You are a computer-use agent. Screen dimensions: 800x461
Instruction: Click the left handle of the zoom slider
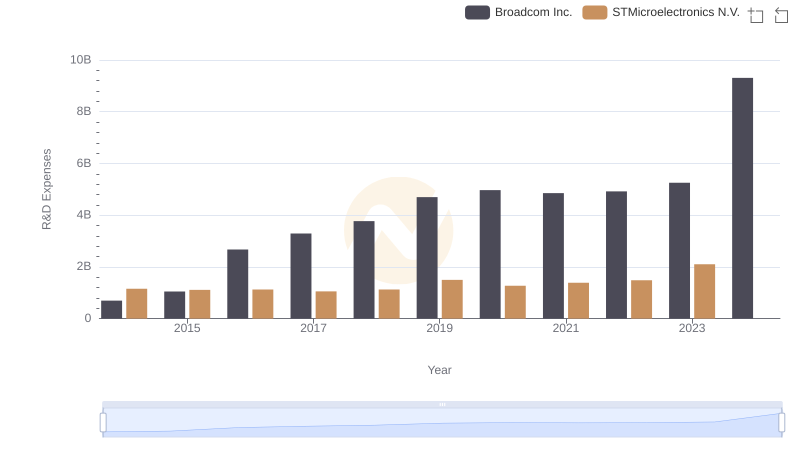(103, 422)
